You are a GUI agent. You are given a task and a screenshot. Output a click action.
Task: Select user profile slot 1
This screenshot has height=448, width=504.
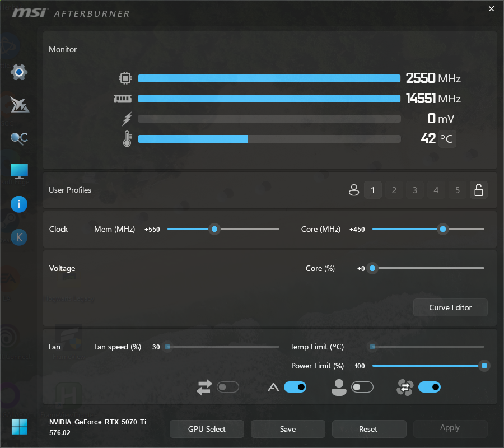tap(373, 190)
